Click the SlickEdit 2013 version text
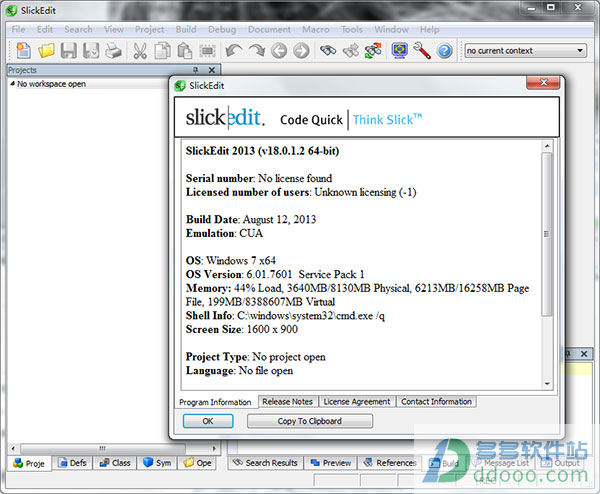Viewport: 600px width, 494px height. [x=262, y=151]
